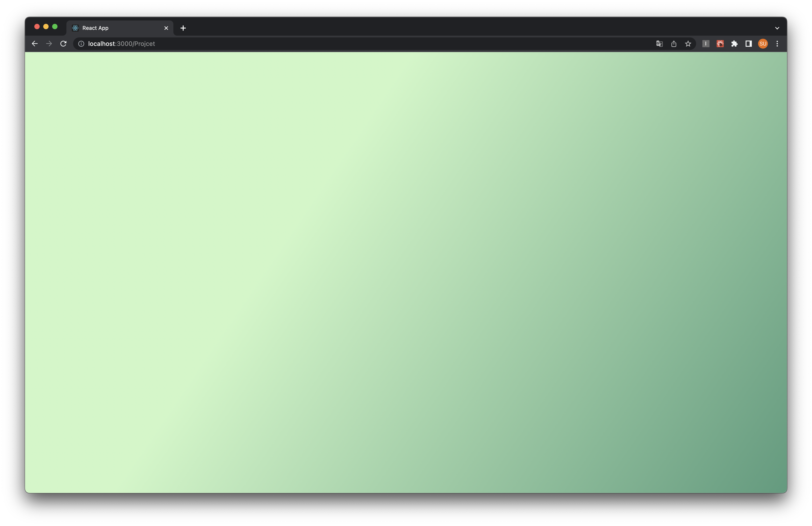Click the share page icon
Viewport: 812px width, 526px height.
[x=673, y=44]
